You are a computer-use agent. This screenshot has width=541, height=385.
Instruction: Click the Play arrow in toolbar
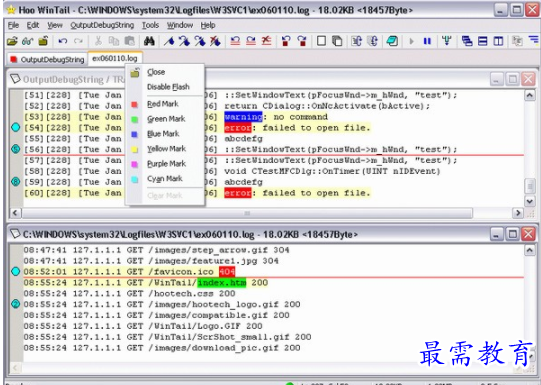[x=411, y=41]
